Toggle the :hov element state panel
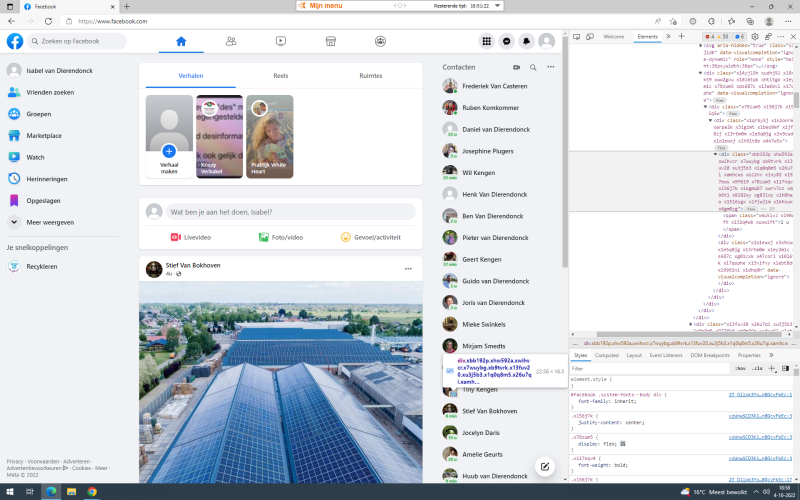Viewport: 800px width, 500px height. tap(740, 368)
